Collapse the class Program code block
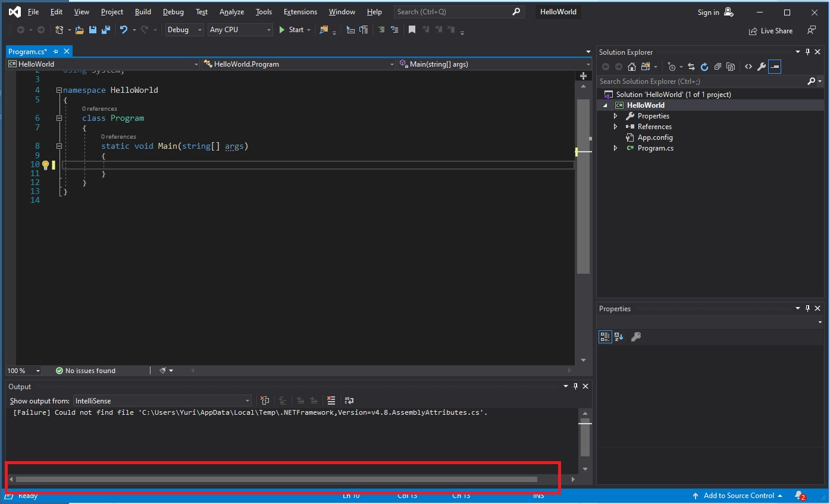This screenshot has height=504, width=830. (59, 118)
